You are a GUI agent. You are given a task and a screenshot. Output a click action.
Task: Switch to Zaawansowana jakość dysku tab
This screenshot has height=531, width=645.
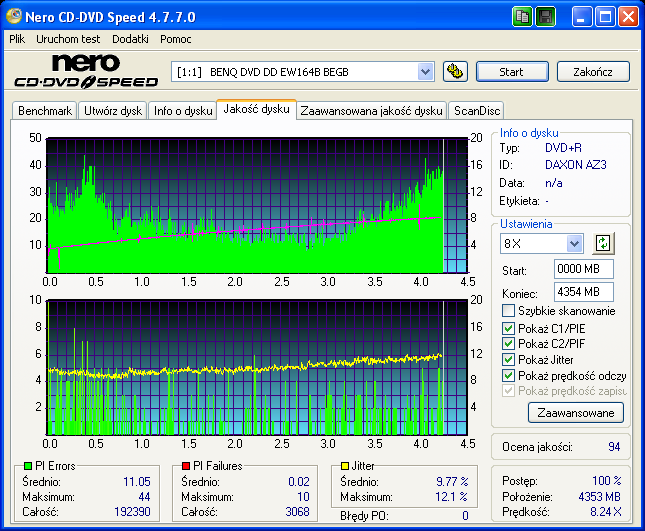(371, 111)
